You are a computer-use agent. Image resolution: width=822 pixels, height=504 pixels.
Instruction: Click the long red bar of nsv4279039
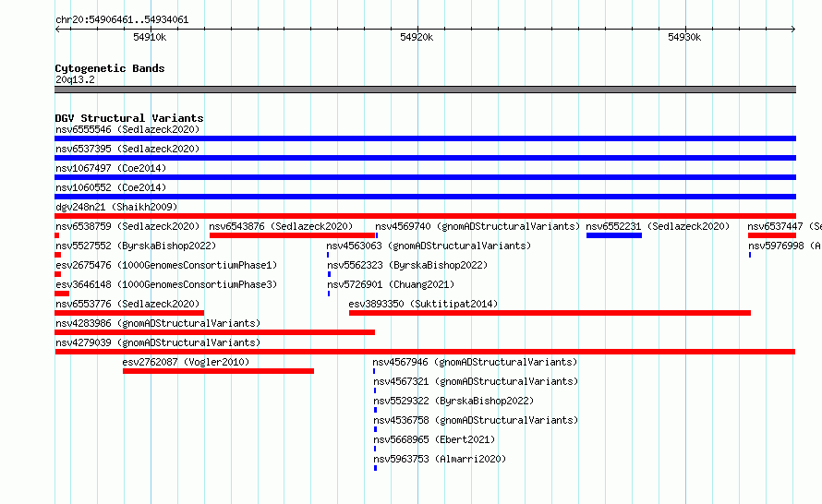[425, 352]
